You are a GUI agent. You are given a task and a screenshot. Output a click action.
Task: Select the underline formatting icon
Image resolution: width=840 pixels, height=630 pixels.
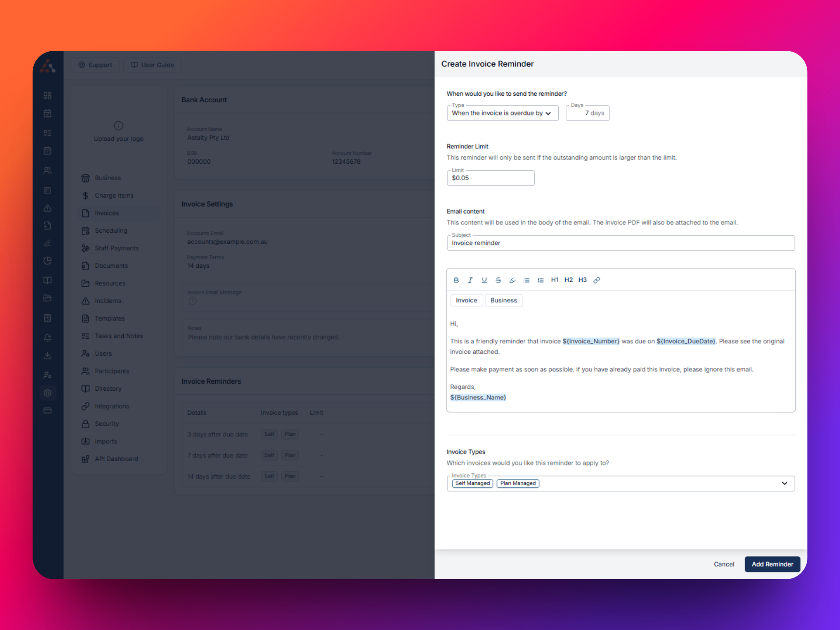point(484,280)
